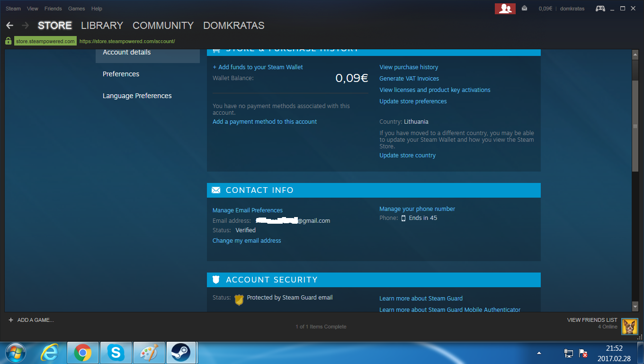Open Paint from the taskbar
The height and width of the screenshot is (364, 644).
pos(149,353)
